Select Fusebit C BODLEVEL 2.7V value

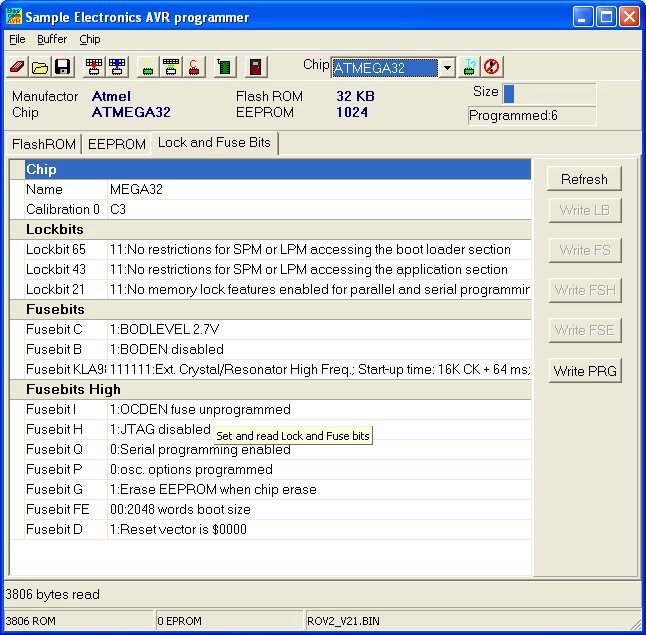(319, 329)
